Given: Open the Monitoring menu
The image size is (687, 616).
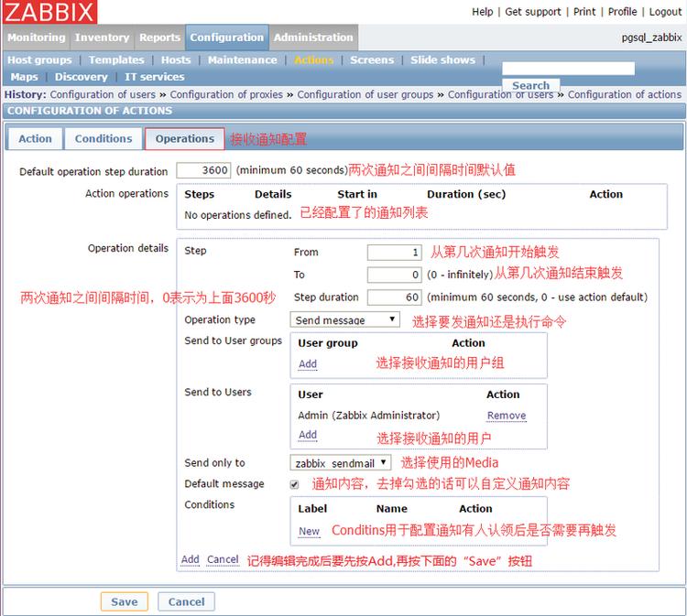Looking at the screenshot, I should pos(37,38).
